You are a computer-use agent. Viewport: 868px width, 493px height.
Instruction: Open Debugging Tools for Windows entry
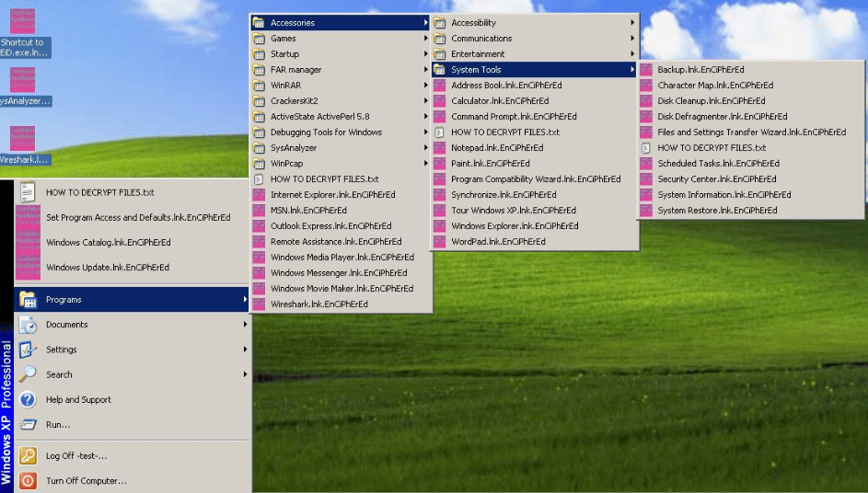[341, 132]
